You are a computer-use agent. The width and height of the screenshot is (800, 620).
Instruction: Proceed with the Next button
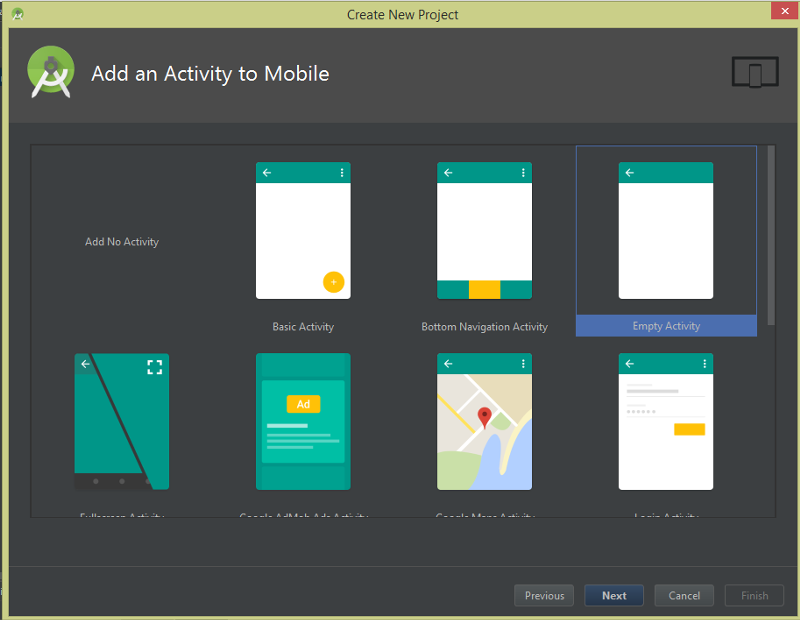[614, 596]
